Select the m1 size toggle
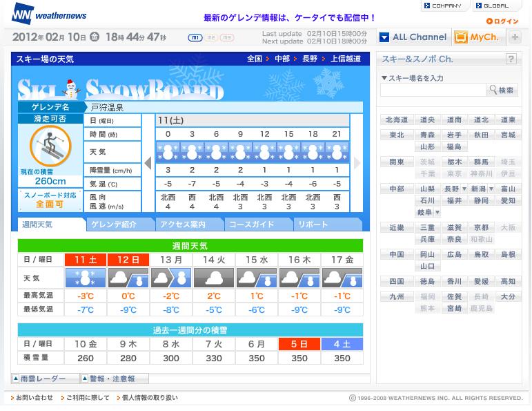This screenshot has height=411, width=532. [x=195, y=38]
